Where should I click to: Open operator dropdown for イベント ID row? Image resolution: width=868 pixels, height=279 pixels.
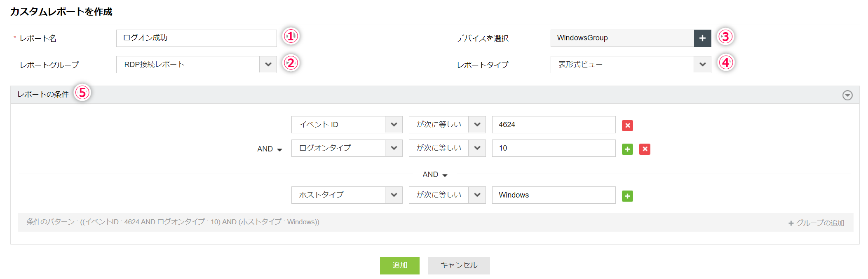477,125
